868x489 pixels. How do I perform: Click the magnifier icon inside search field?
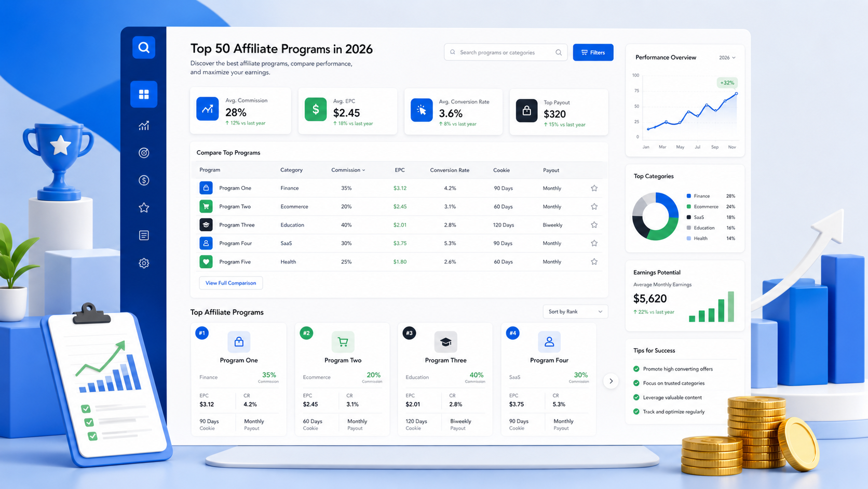click(559, 52)
